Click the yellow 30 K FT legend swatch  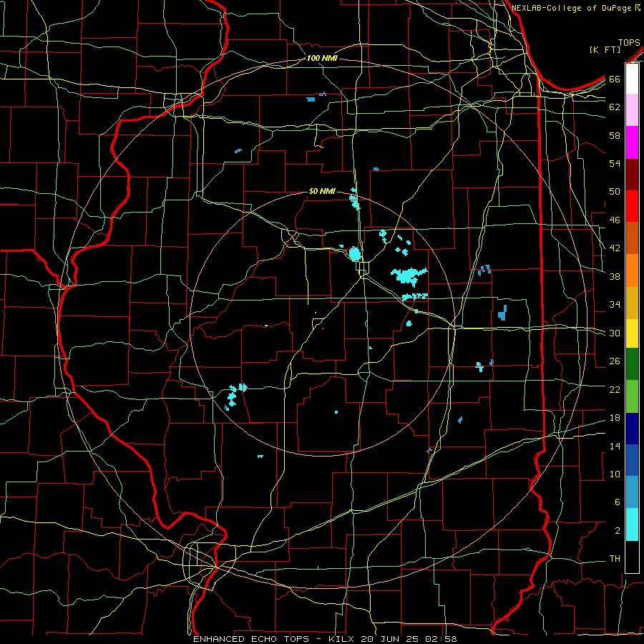pos(632,333)
